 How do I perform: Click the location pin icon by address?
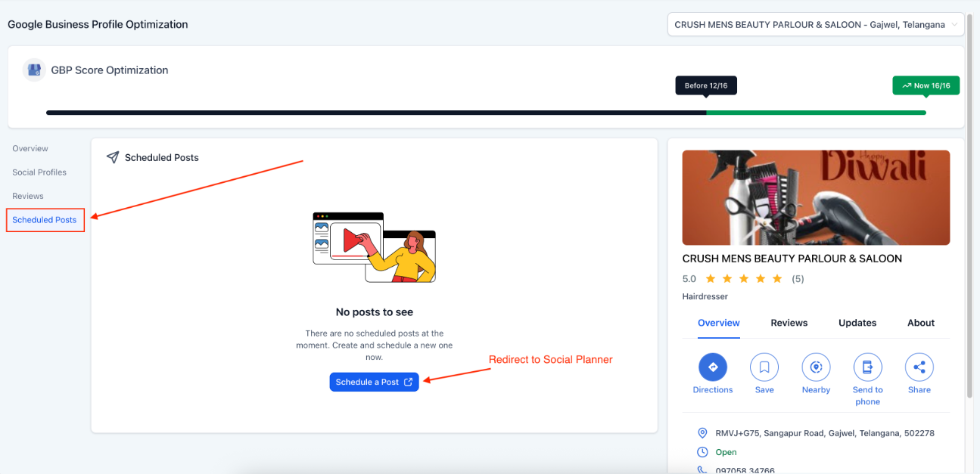pos(702,433)
